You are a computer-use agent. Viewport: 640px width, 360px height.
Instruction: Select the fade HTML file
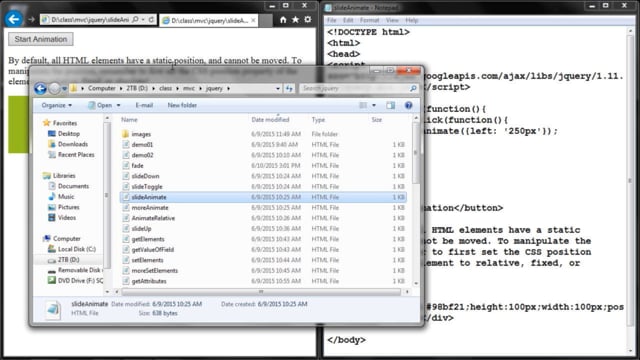coord(137,165)
